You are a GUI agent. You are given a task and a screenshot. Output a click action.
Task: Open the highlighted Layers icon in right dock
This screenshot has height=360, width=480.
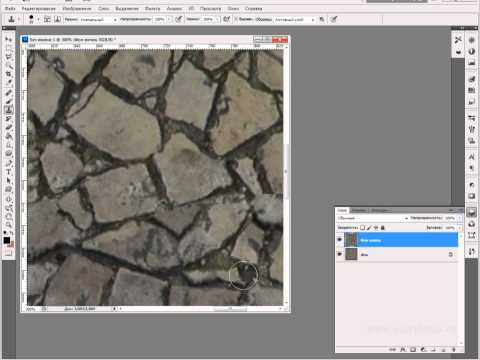tap(471, 212)
